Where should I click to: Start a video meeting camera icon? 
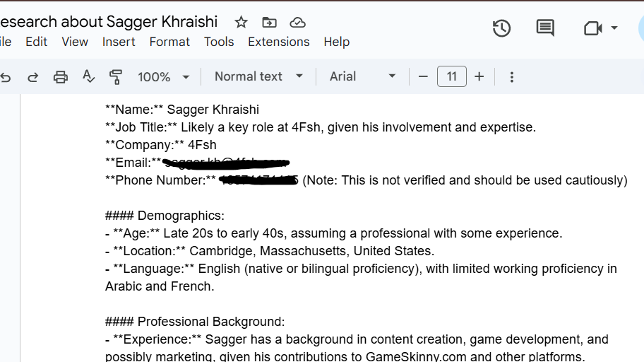pos(592,28)
